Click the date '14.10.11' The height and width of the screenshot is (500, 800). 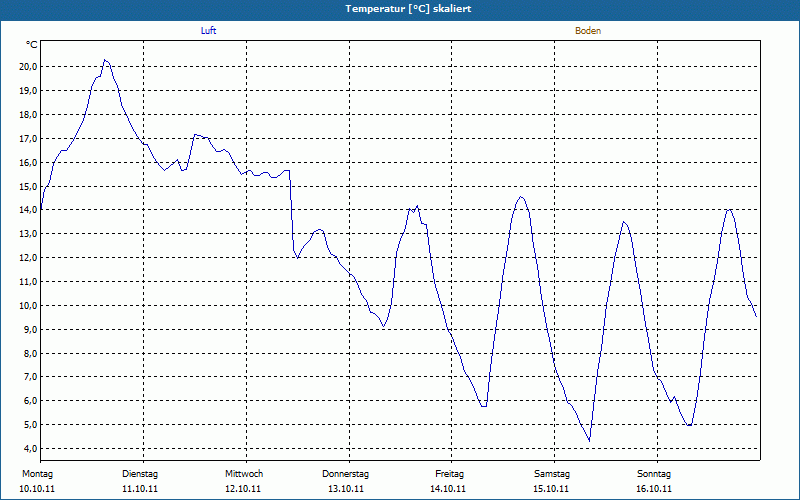pos(448,489)
